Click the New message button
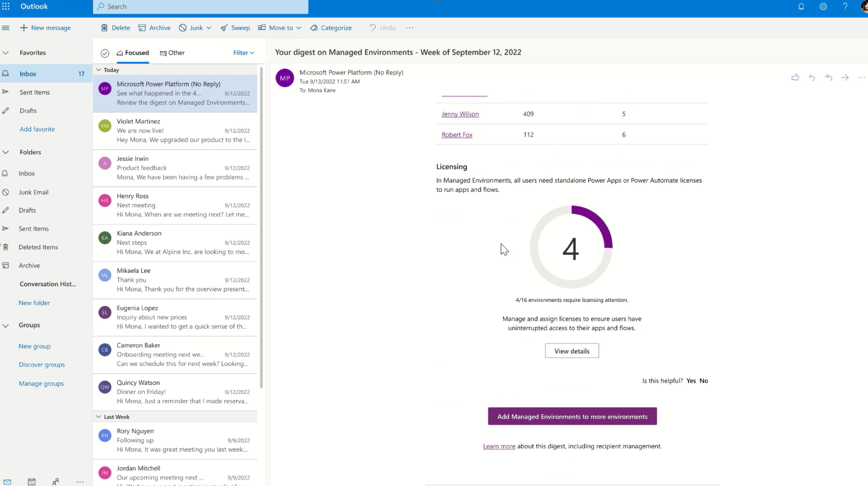This screenshot has width=868, height=486. (x=45, y=28)
